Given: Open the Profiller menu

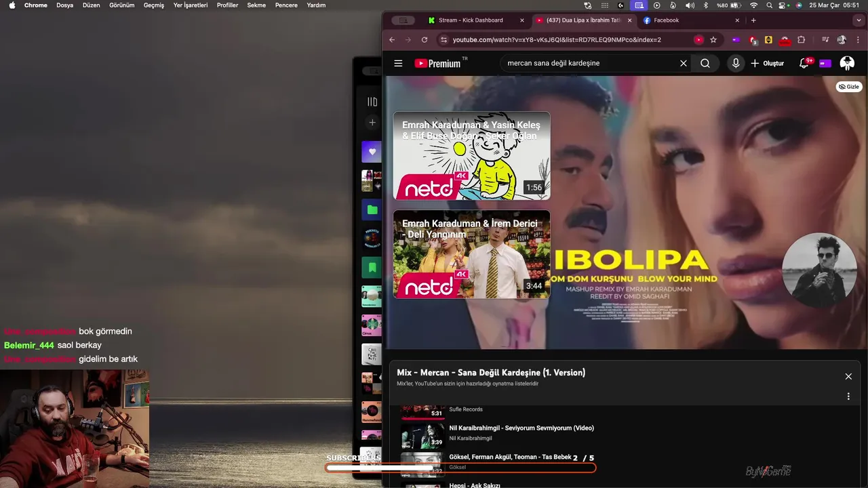Looking at the screenshot, I should (x=228, y=5).
